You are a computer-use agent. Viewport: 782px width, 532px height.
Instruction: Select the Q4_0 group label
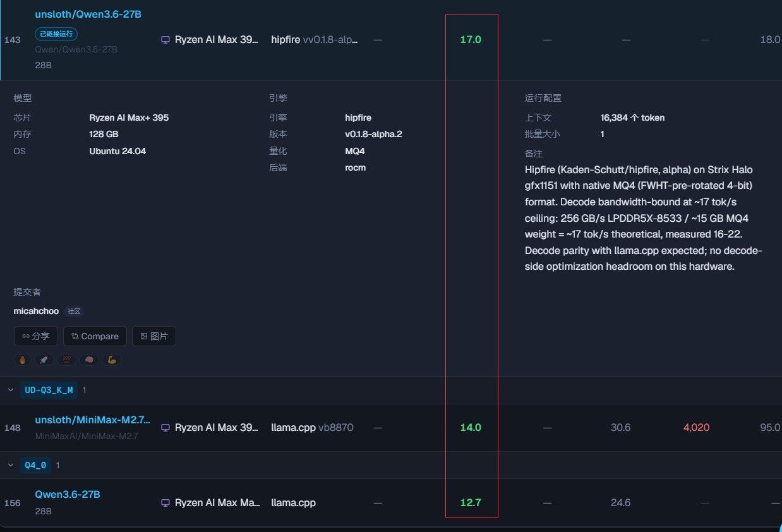35,465
